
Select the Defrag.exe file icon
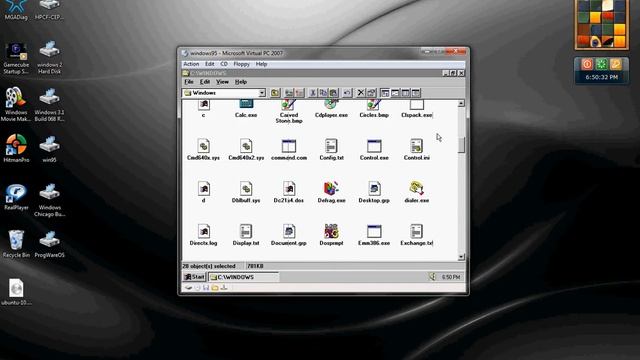(x=331, y=192)
